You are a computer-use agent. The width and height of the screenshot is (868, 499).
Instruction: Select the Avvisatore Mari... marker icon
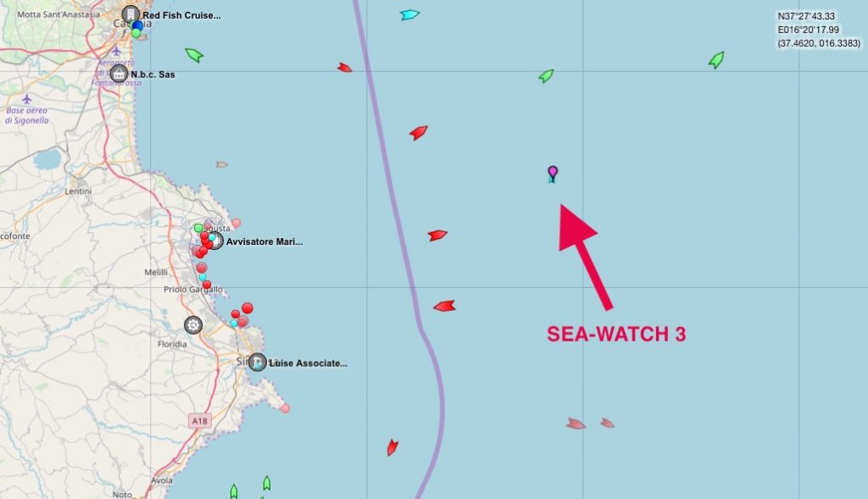[x=215, y=241]
